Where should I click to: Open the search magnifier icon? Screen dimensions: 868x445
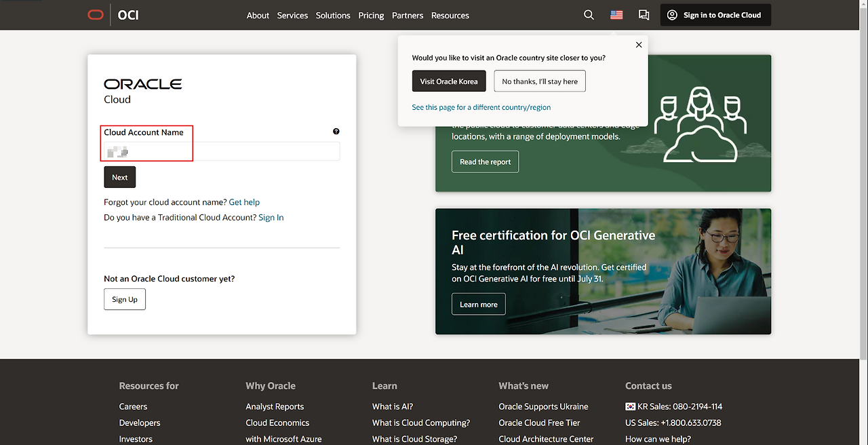(x=589, y=15)
